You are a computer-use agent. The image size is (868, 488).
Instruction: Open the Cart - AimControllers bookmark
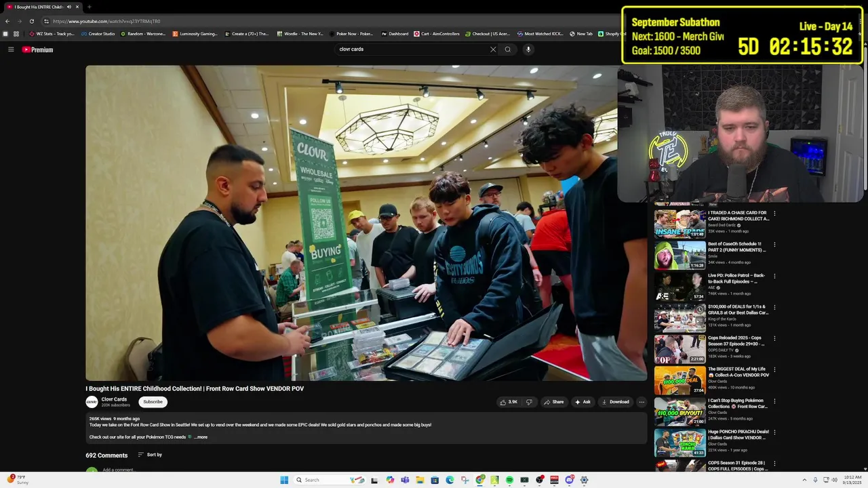pos(437,34)
